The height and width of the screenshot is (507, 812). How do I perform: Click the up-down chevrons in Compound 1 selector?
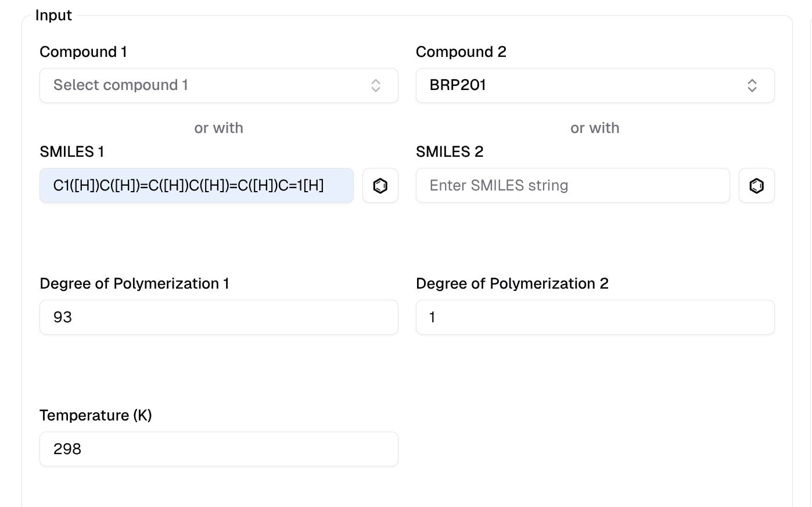pyautogui.click(x=376, y=85)
